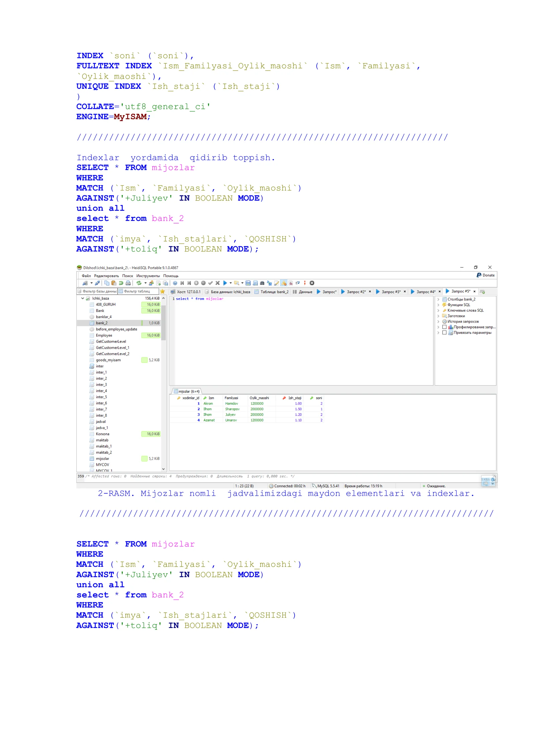Expand the История запросов node
The width and height of the screenshot is (535, 756).
[x=438, y=321]
